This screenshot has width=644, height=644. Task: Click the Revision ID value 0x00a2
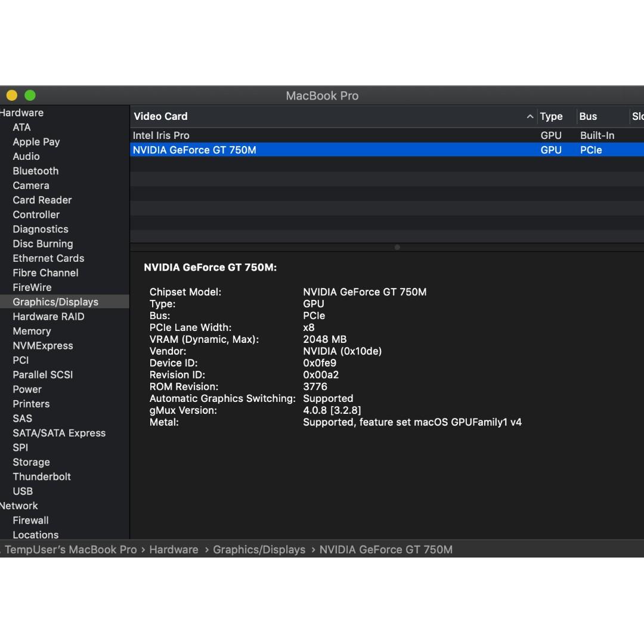[x=321, y=375]
